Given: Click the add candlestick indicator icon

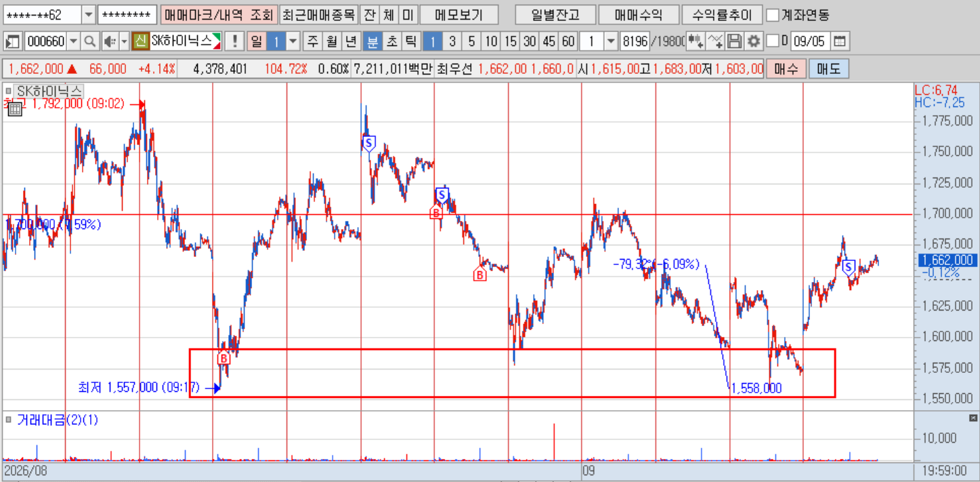Looking at the screenshot, I should [x=695, y=41].
